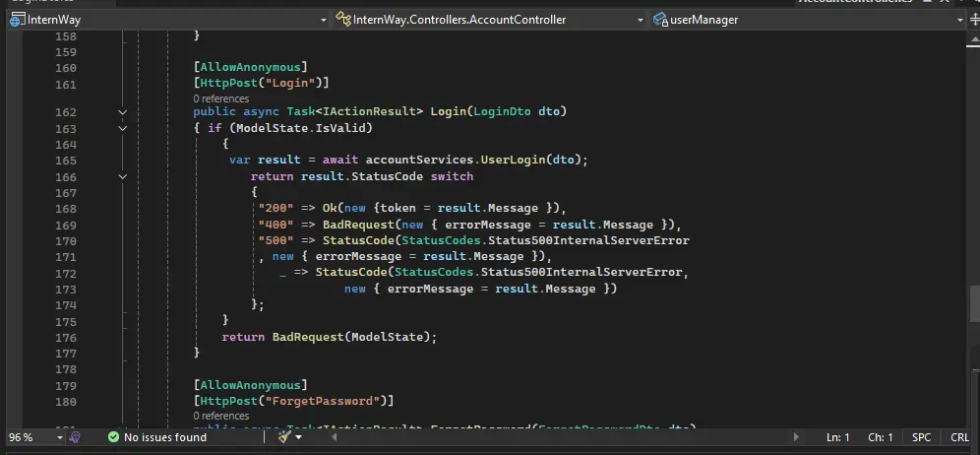The height and width of the screenshot is (455, 980).
Task: Click the AllowAnonymous attribute on line 179
Action: click(x=250, y=385)
